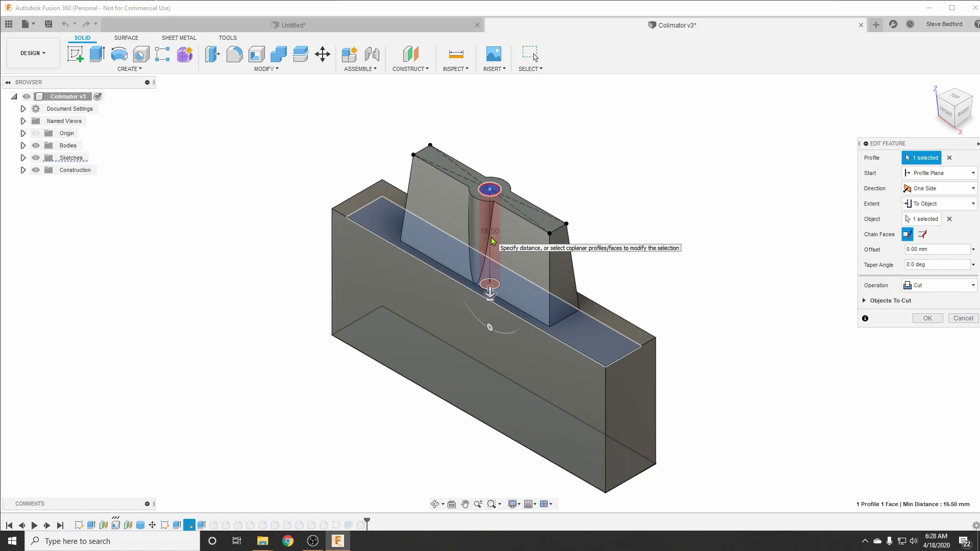Image resolution: width=980 pixels, height=551 pixels.
Task: Play the timeline history
Action: coord(34,525)
